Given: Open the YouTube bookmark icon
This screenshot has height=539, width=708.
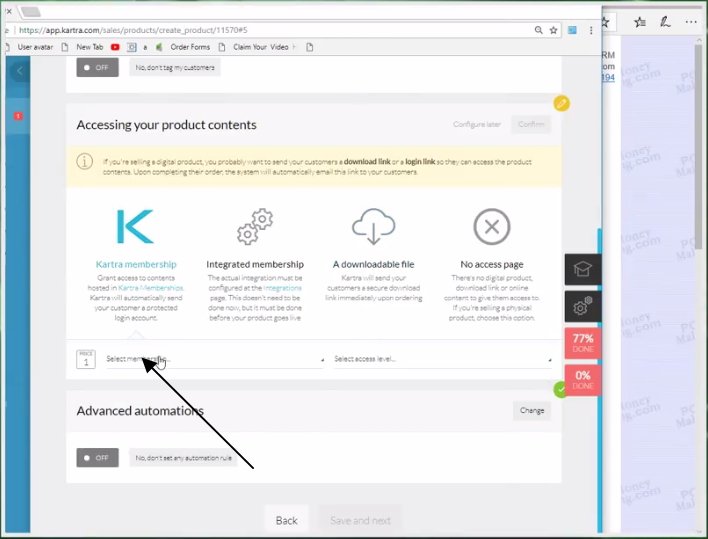Looking at the screenshot, I should click(115, 47).
